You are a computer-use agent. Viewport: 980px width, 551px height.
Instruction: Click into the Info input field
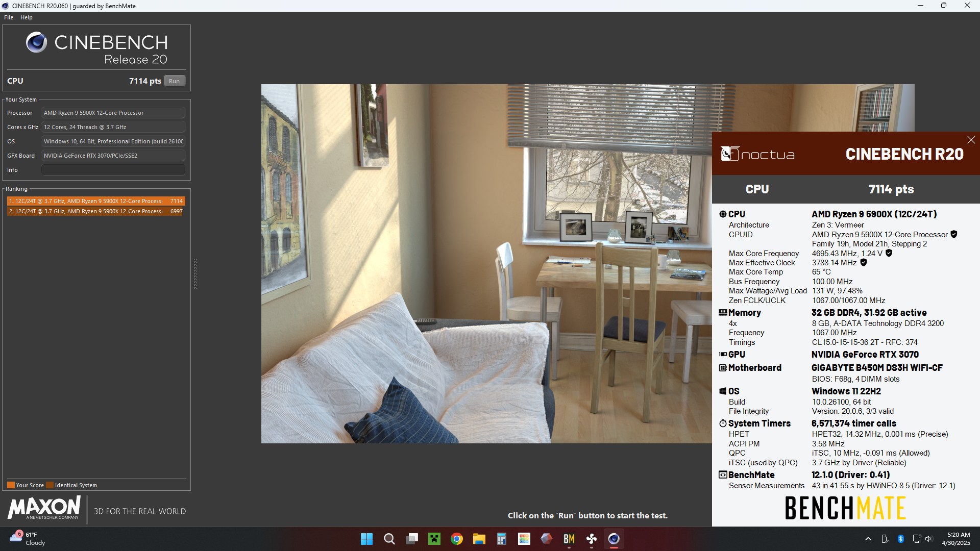point(113,170)
